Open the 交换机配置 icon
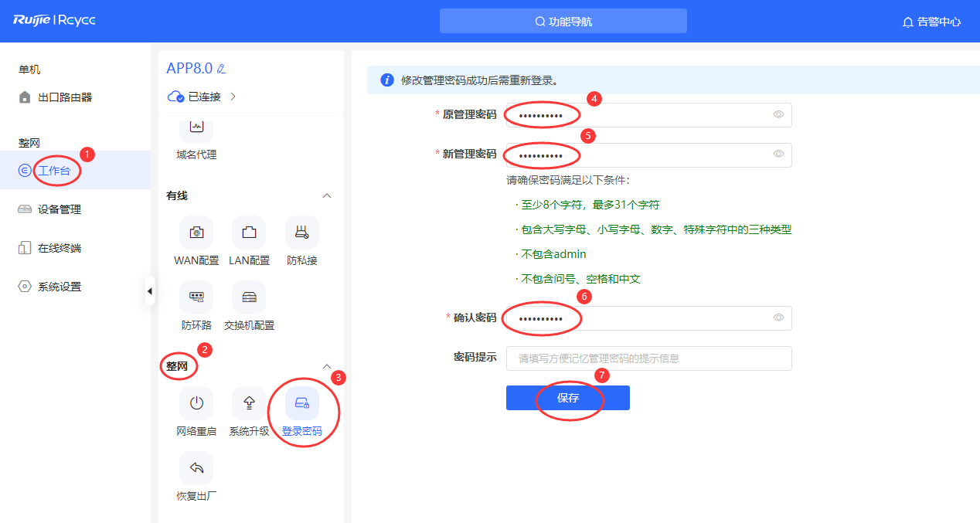This screenshot has width=980, height=523. [x=249, y=297]
